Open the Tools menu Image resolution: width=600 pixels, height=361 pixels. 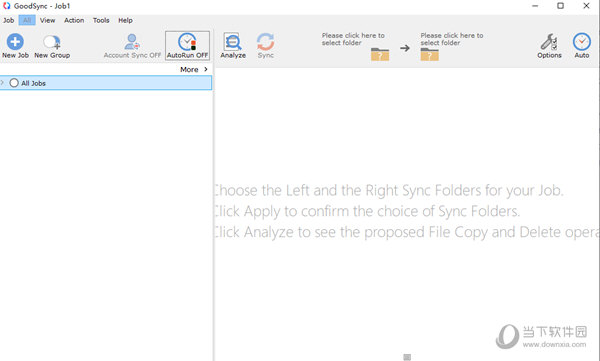(101, 20)
